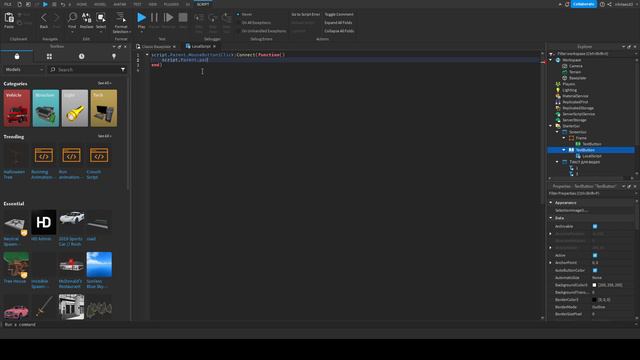640x360 pixels.
Task: Start the Play test button
Action: tap(141, 18)
